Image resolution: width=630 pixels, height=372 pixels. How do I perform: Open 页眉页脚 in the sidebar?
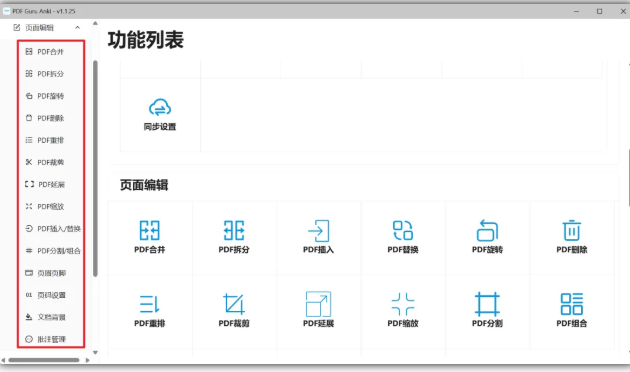click(45, 273)
